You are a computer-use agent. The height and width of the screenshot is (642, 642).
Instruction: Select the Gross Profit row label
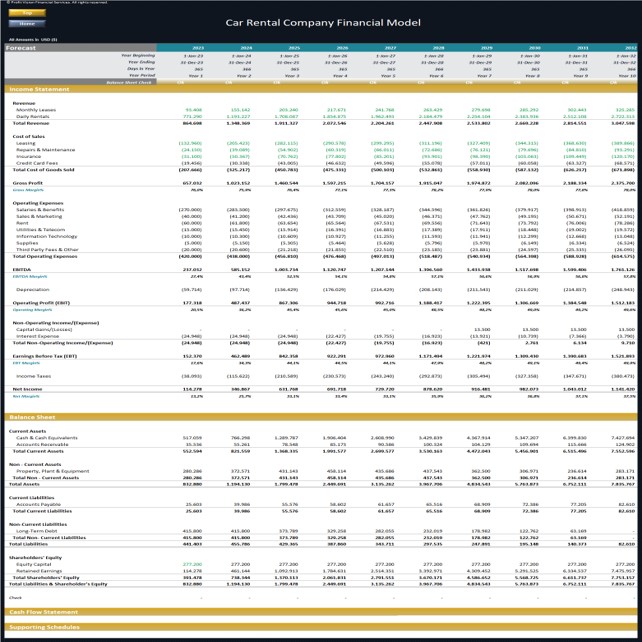pos(27,183)
